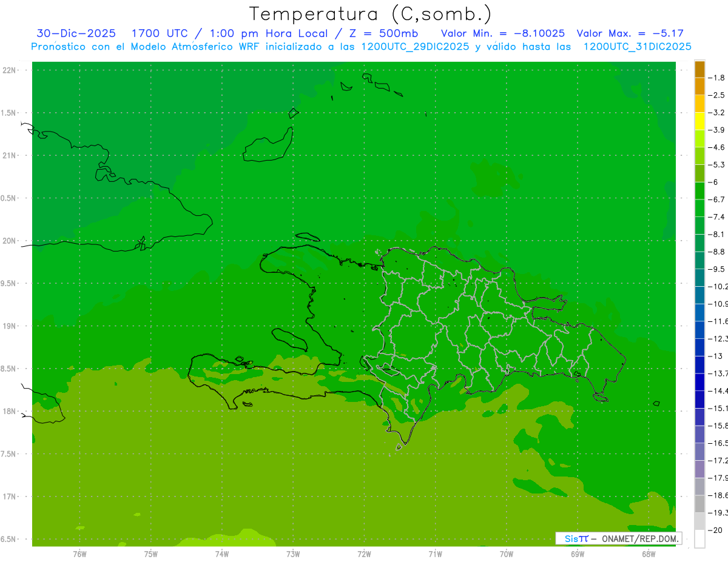
Task: Pick the teal swatch between -9.5 and -10.2
Action: tap(699, 278)
